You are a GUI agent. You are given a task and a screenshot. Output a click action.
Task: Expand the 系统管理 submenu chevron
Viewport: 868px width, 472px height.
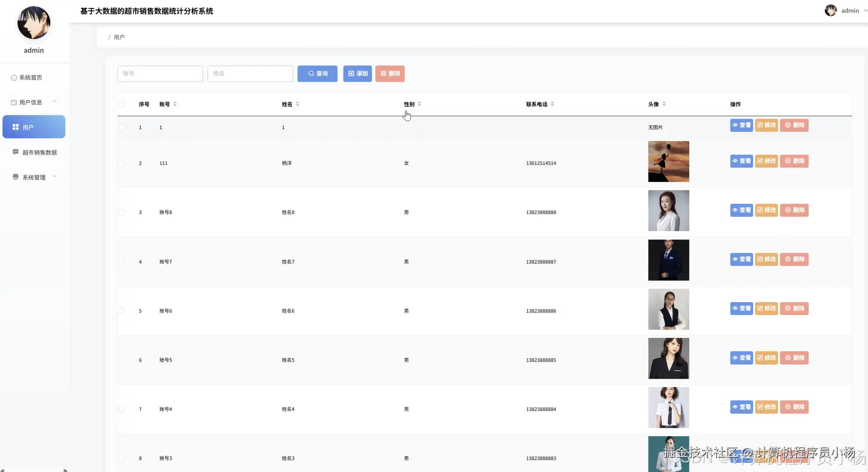click(x=55, y=176)
